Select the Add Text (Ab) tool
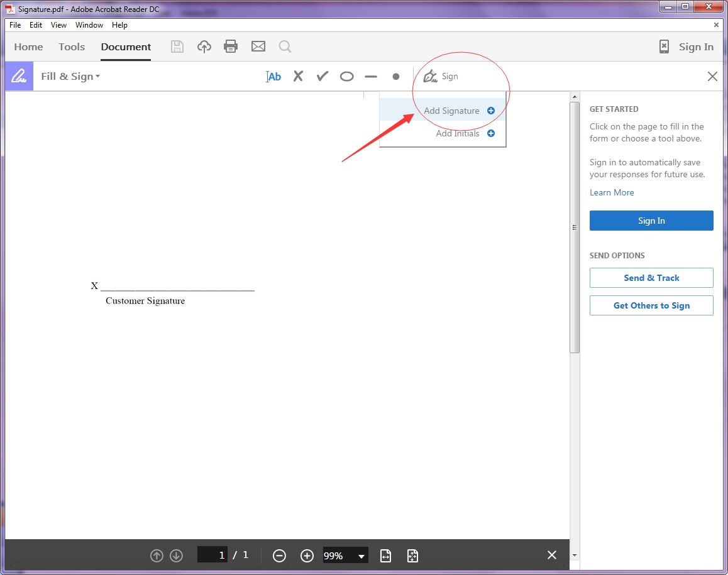The image size is (728, 575). pos(273,77)
